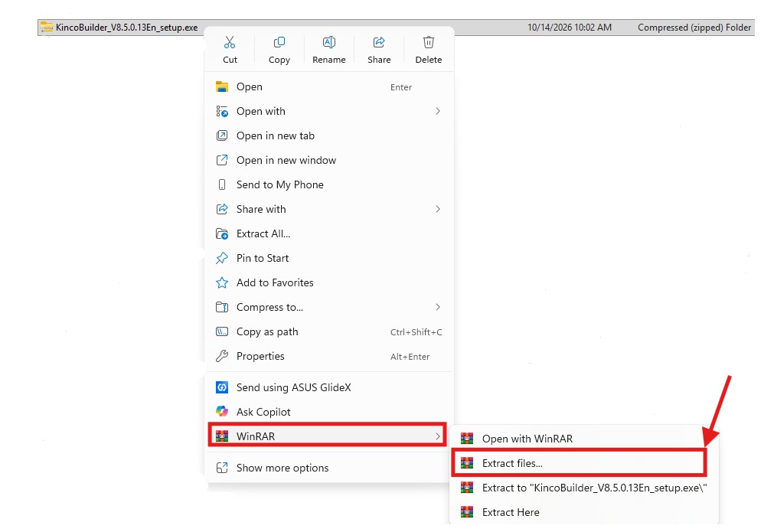
Task: Expand the Open with submenu arrow
Action: tap(438, 111)
